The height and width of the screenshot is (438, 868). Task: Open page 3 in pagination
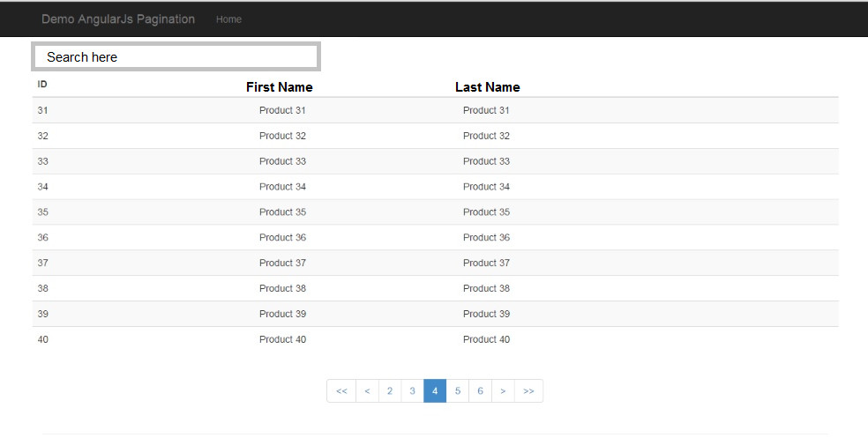click(413, 391)
